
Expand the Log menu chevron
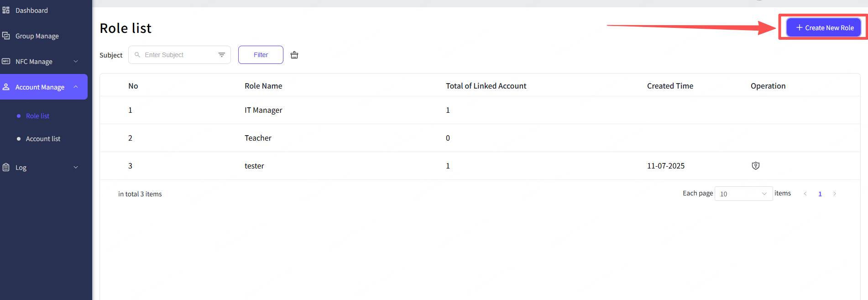(76, 167)
